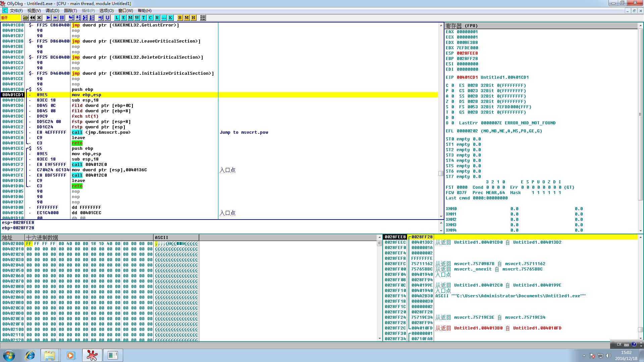Click the 地址 column header in dump
The height and width of the screenshot is (362, 644).
pos(13,237)
